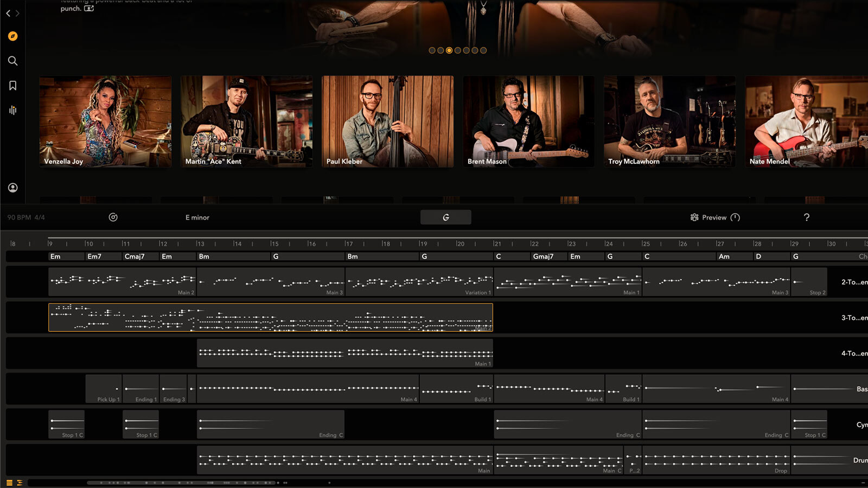Toggle the Preview mode button
The image size is (868, 488).
pos(714,217)
